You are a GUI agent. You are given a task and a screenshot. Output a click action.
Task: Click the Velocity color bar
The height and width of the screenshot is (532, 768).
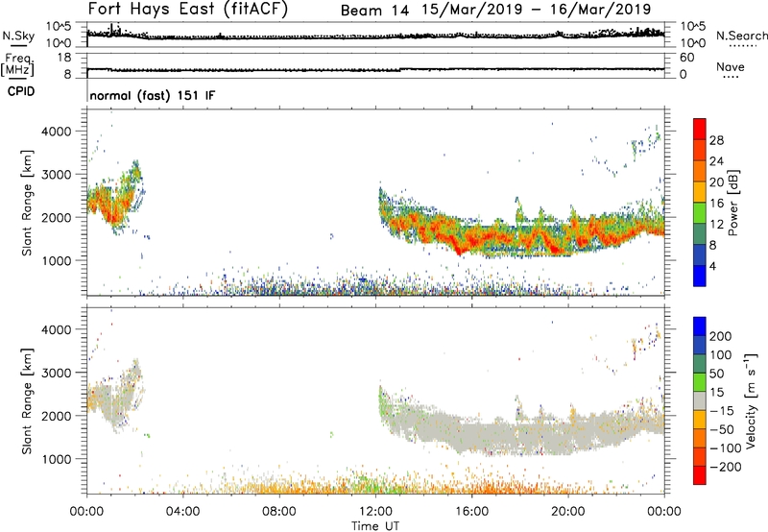pos(700,400)
